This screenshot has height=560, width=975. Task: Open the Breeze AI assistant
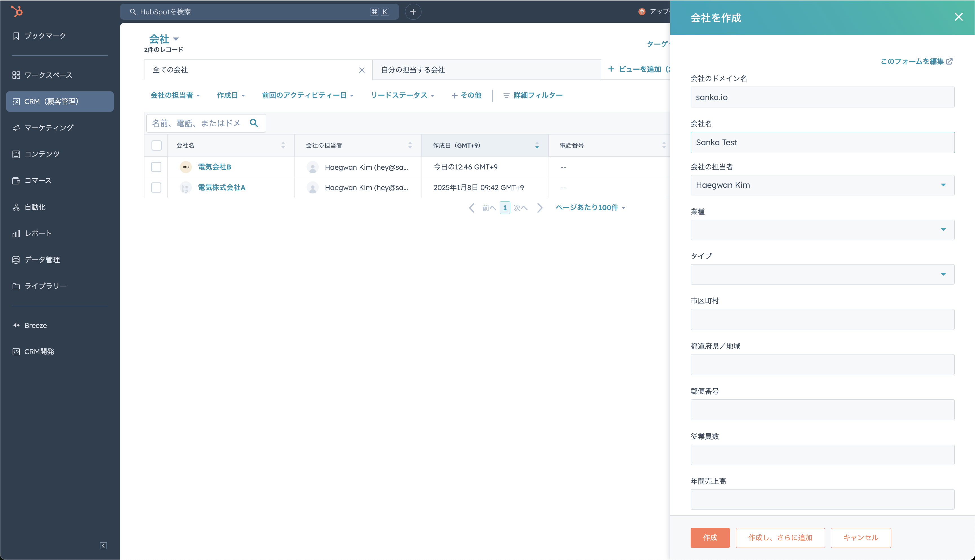click(35, 325)
